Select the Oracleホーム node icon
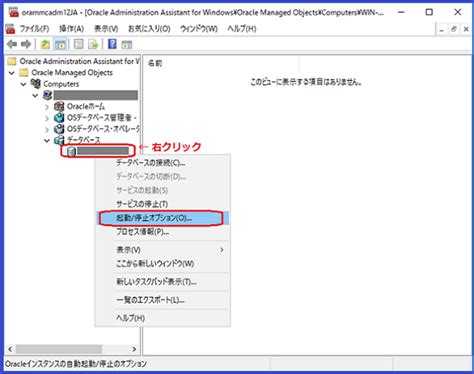Screen dimensions: 474x374 click(x=59, y=106)
